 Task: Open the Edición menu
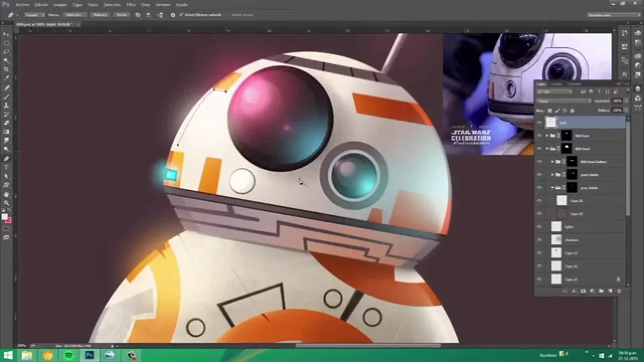click(41, 4)
